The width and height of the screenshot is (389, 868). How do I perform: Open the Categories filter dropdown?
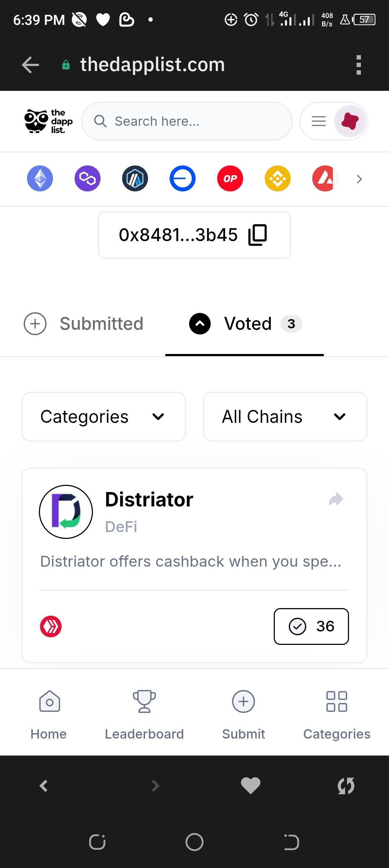(104, 417)
